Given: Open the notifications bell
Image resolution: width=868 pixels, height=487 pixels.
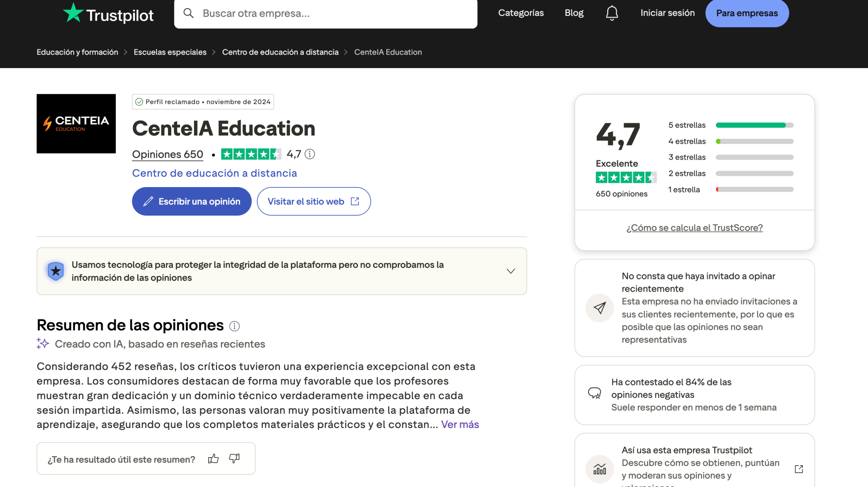Looking at the screenshot, I should click(612, 13).
